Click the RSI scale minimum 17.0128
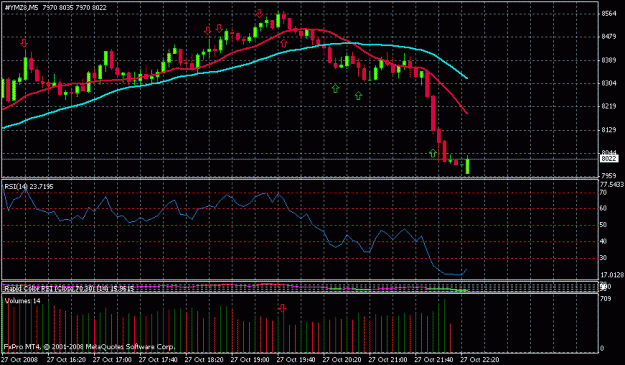 [612, 275]
